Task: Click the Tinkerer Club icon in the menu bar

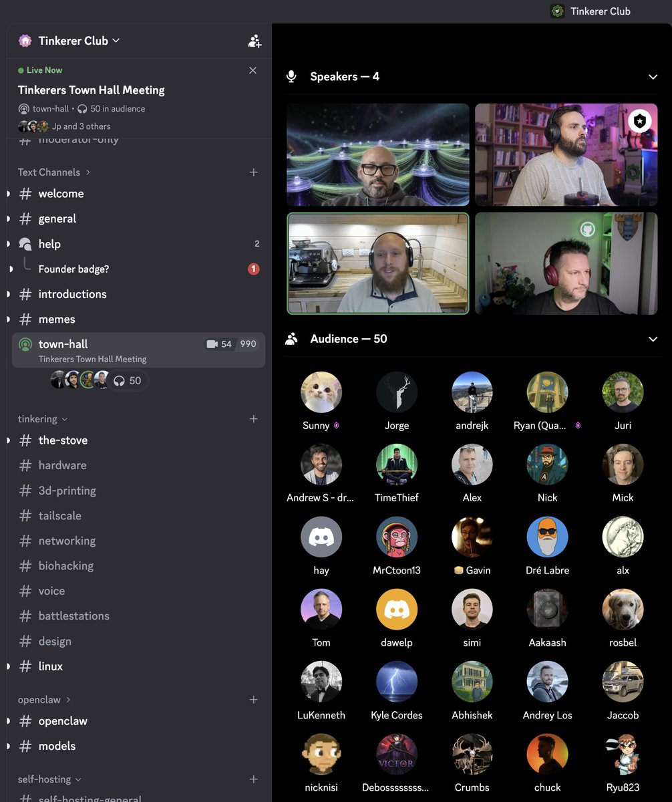Action: coord(556,11)
